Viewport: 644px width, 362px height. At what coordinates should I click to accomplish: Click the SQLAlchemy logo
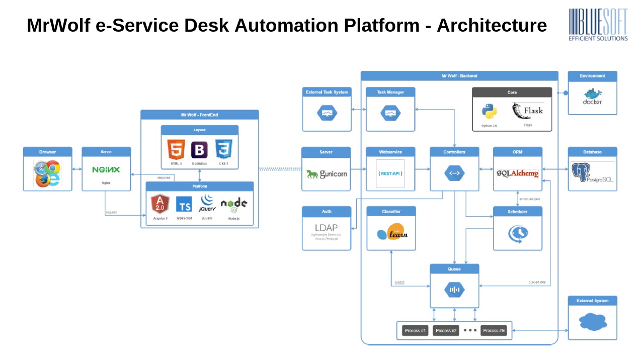tap(518, 173)
